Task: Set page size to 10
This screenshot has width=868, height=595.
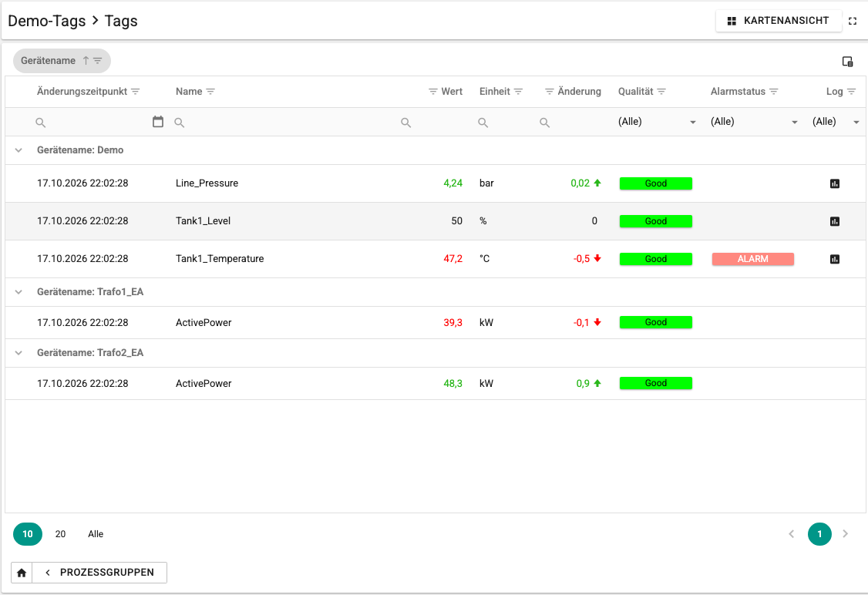Action: coord(28,534)
